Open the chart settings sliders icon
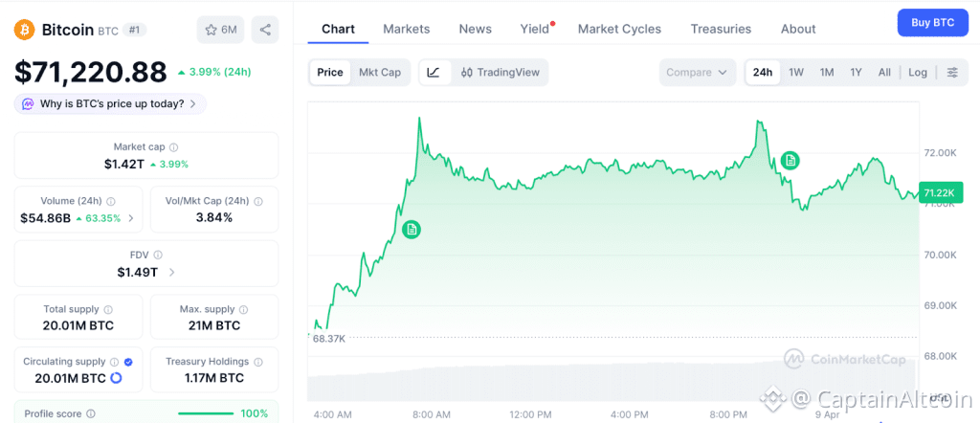This screenshot has height=423, width=980. coord(951,72)
